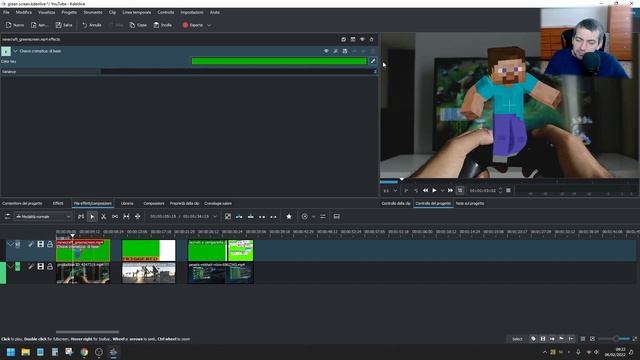Click the tag icon in bottom status bar
This screenshot has width=640, height=360.
click(x=533, y=339)
